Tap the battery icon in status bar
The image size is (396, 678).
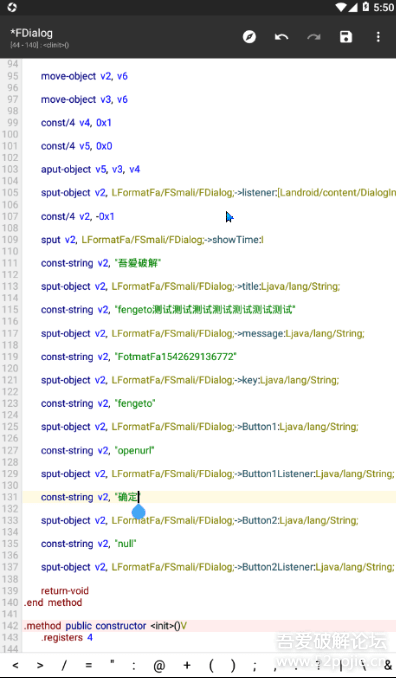point(366,7)
